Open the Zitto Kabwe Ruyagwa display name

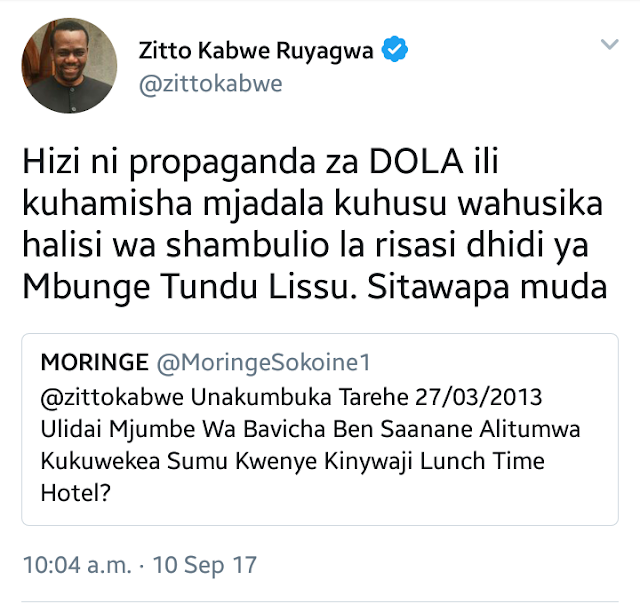[x=256, y=51]
